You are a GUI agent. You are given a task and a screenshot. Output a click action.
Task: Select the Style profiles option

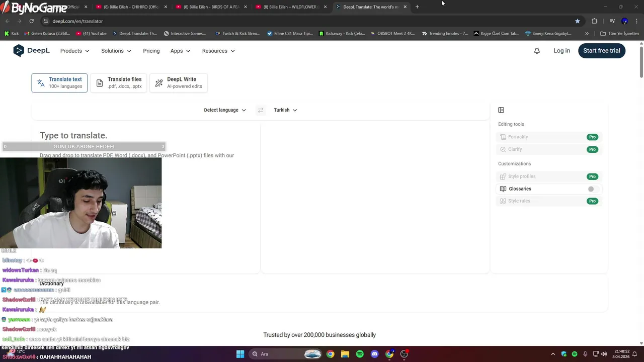coord(548,176)
